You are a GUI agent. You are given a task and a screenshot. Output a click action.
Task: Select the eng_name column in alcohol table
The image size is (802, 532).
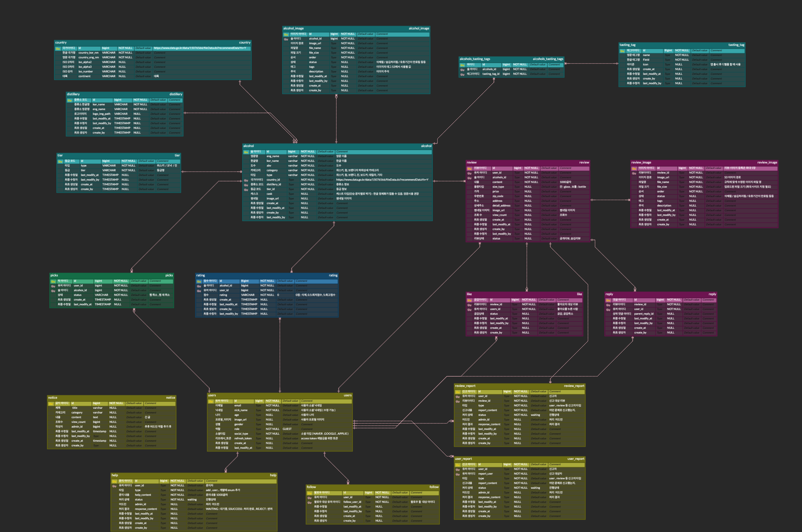tap(273, 156)
